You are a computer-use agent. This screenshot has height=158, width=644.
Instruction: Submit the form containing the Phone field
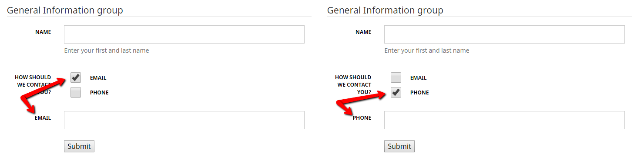(399, 146)
